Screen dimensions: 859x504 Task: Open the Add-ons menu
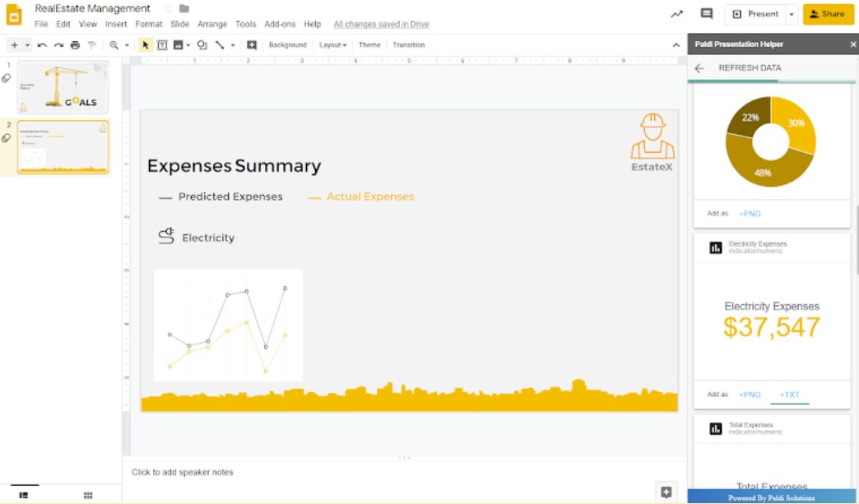(x=281, y=24)
